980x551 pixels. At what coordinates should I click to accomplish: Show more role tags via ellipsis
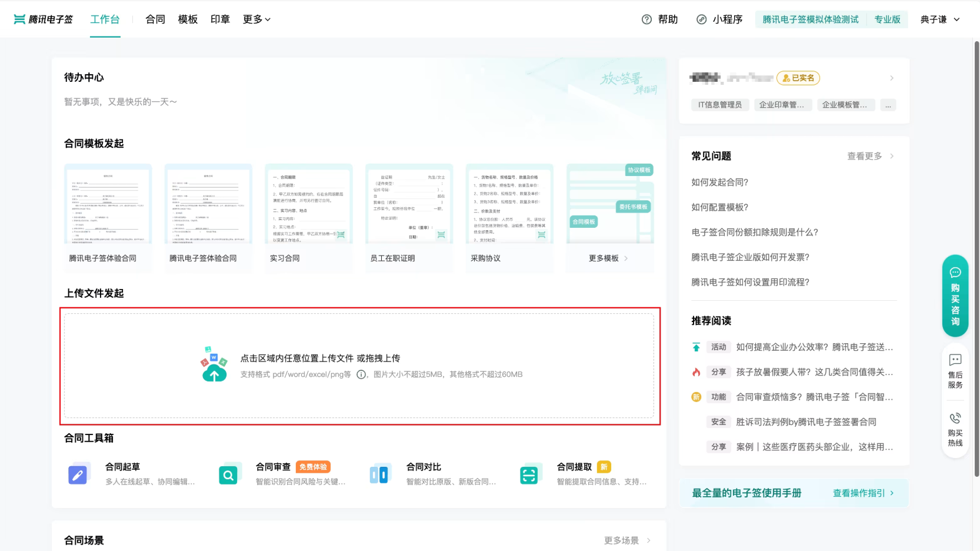click(x=888, y=105)
